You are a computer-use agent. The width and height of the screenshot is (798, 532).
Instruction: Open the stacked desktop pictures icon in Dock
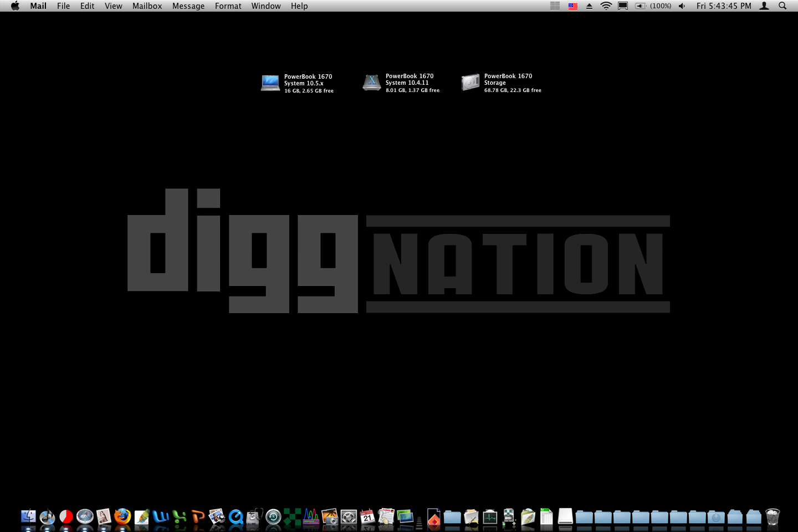tap(405, 517)
